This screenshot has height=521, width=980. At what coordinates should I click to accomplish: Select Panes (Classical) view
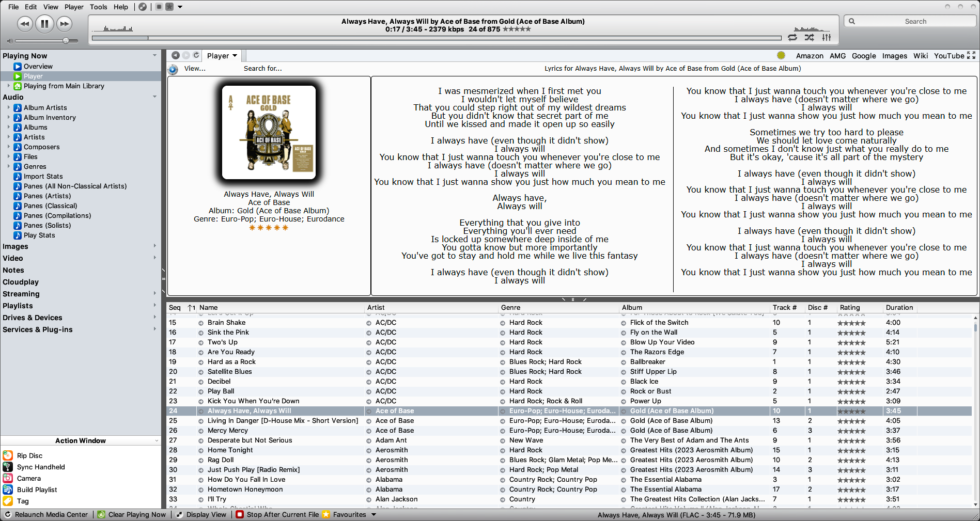[x=50, y=206]
